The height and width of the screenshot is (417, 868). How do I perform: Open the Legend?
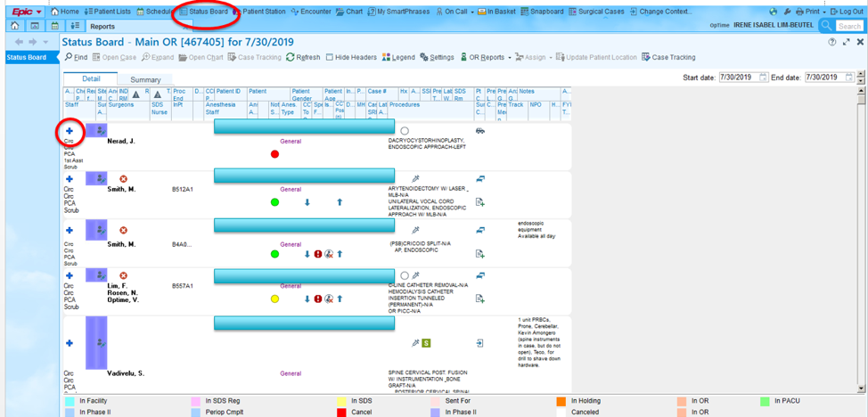coord(398,57)
